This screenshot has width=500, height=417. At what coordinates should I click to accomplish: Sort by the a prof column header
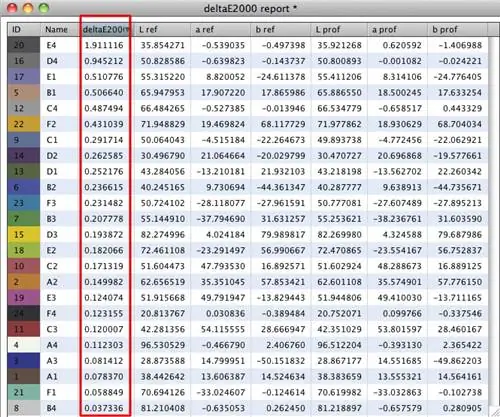pyautogui.click(x=397, y=30)
